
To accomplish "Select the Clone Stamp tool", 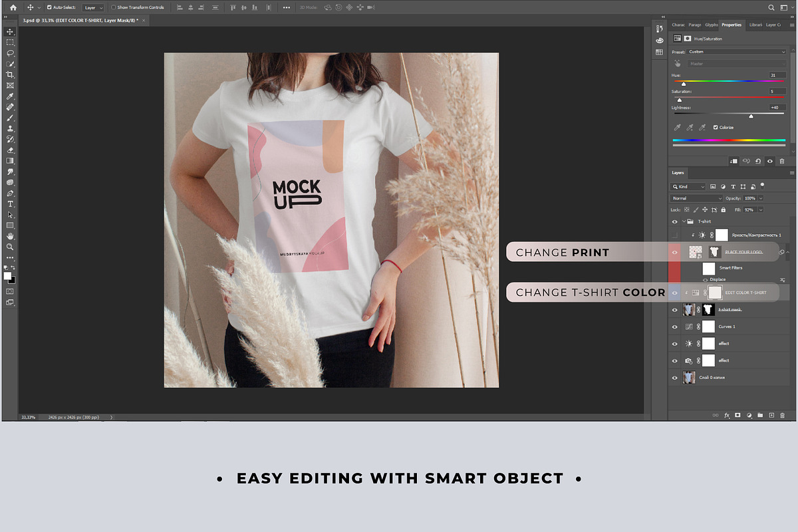I will [10, 128].
